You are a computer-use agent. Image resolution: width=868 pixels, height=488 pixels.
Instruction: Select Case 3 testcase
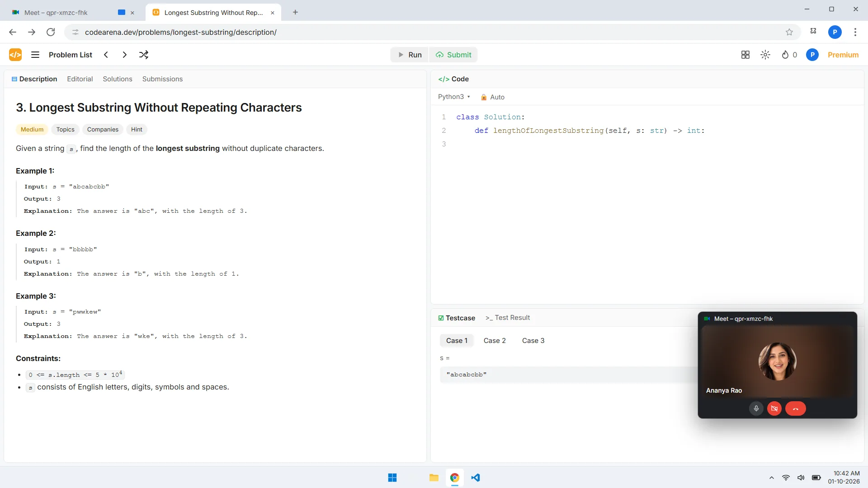coord(533,340)
